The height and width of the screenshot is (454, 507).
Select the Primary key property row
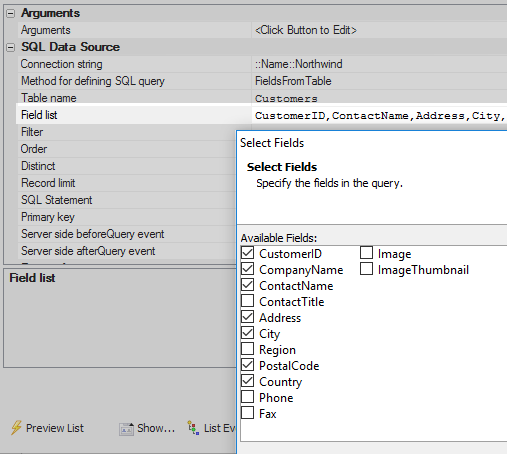pos(127,217)
